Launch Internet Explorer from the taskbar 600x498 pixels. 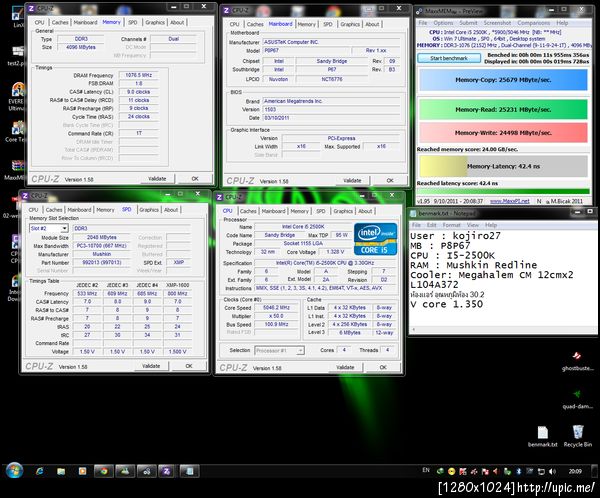tap(40, 471)
